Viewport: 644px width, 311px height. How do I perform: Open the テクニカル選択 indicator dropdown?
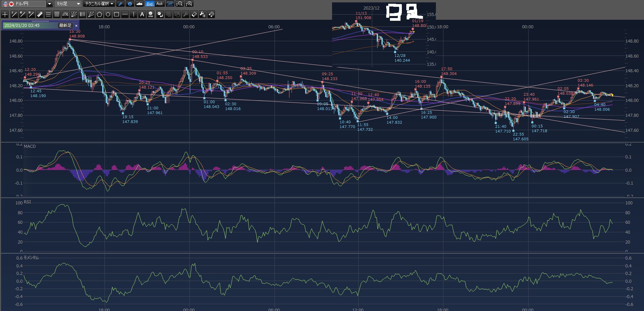[99, 4]
